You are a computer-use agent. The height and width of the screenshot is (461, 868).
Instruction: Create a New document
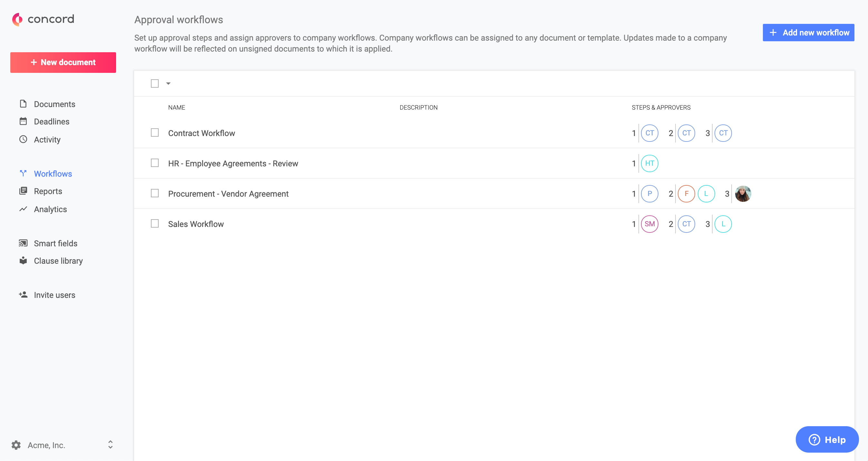coord(63,62)
